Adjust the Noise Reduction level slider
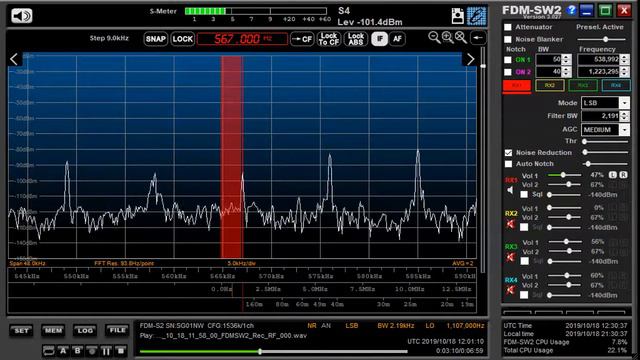The width and height of the screenshot is (640, 360). (606, 152)
